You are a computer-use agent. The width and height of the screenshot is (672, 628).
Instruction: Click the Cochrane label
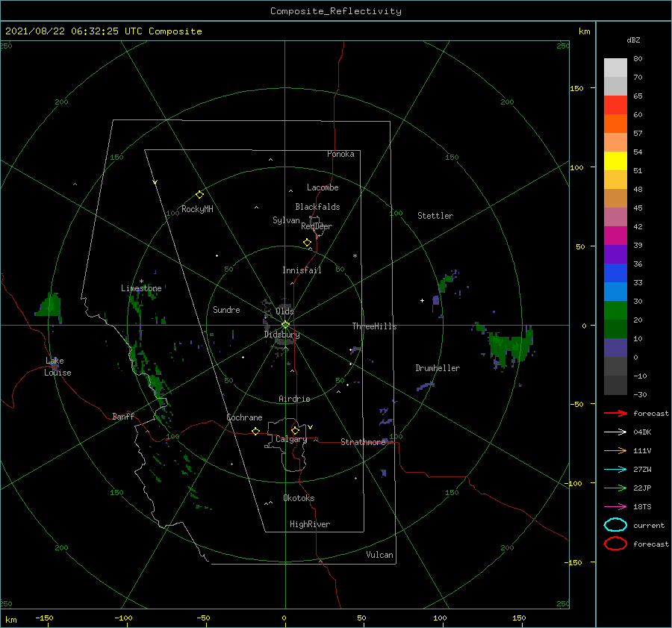(244, 417)
